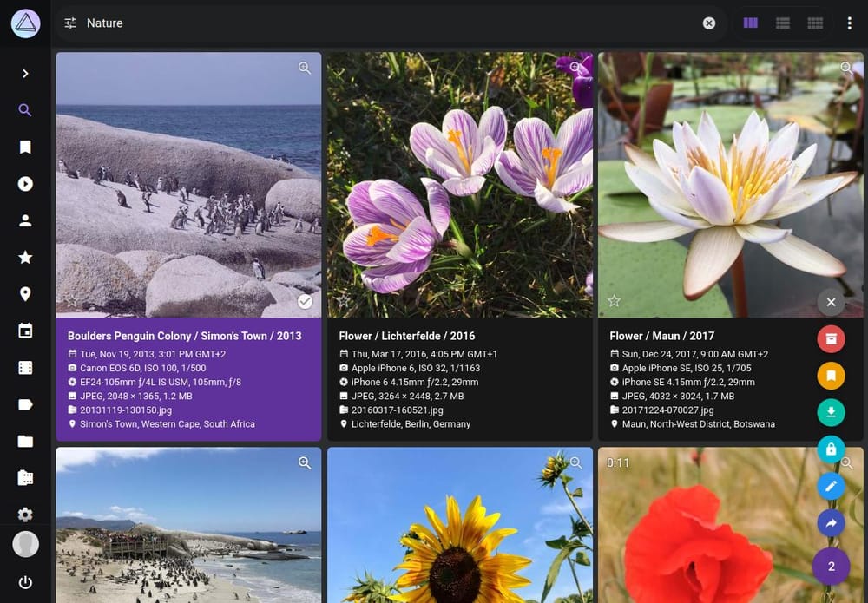Switch to list view layout
The width and height of the screenshot is (868, 603).
[782, 23]
